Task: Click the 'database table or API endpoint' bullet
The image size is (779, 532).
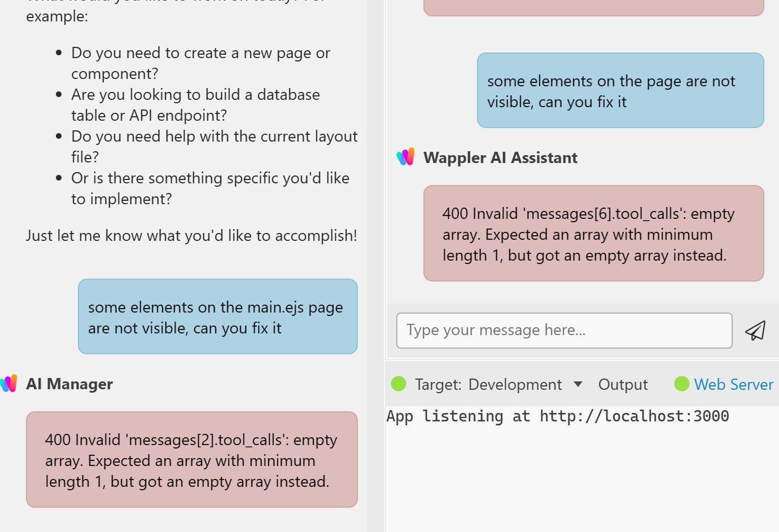Action: click(x=195, y=104)
